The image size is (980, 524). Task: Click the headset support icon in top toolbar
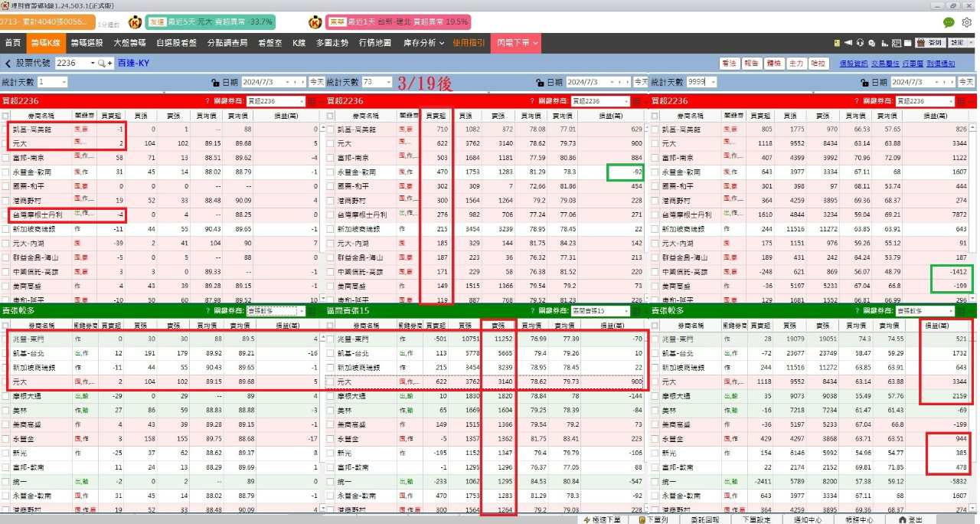tap(861, 43)
